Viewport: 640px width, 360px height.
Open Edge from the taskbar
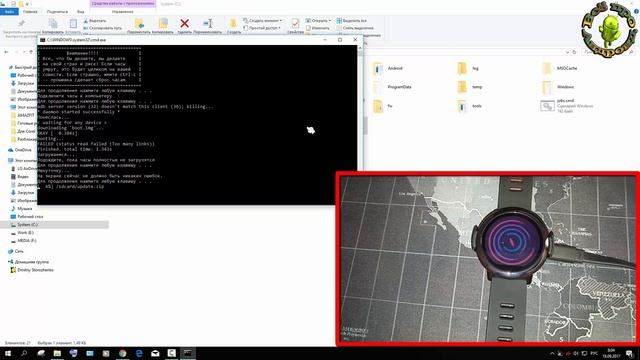(x=139, y=353)
